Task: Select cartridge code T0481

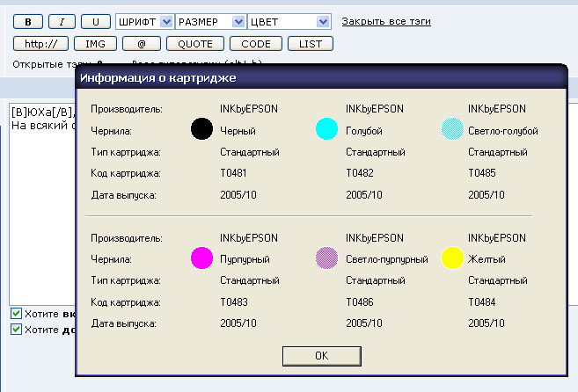Action: pos(233,173)
